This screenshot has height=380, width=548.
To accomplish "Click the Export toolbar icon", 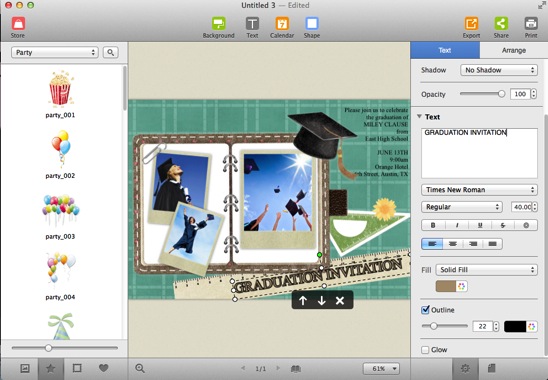I will tap(471, 24).
